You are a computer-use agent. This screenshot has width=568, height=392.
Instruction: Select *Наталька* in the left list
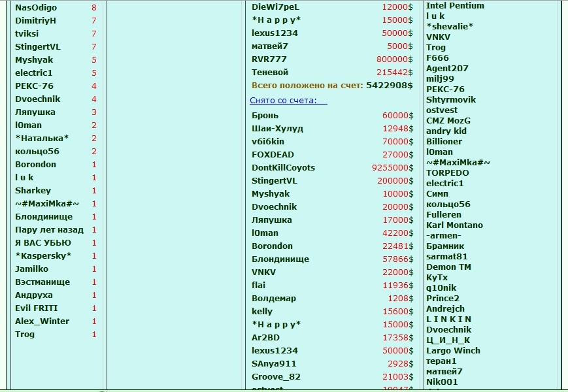pyautogui.click(x=42, y=139)
